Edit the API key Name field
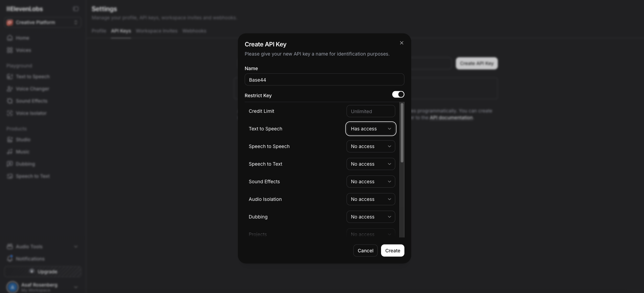 [324, 80]
